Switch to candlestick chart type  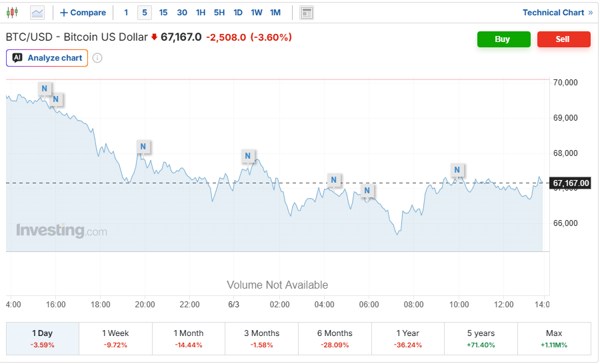coord(12,13)
